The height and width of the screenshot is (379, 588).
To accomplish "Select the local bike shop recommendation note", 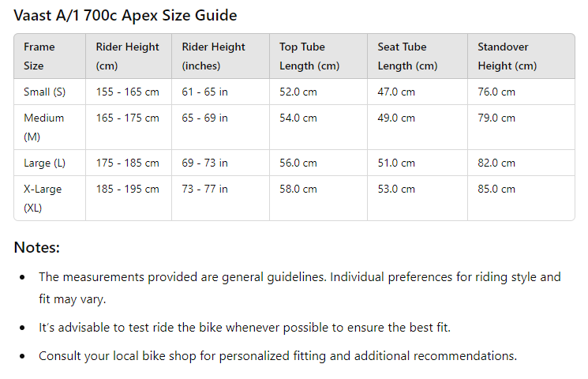I will (278, 355).
